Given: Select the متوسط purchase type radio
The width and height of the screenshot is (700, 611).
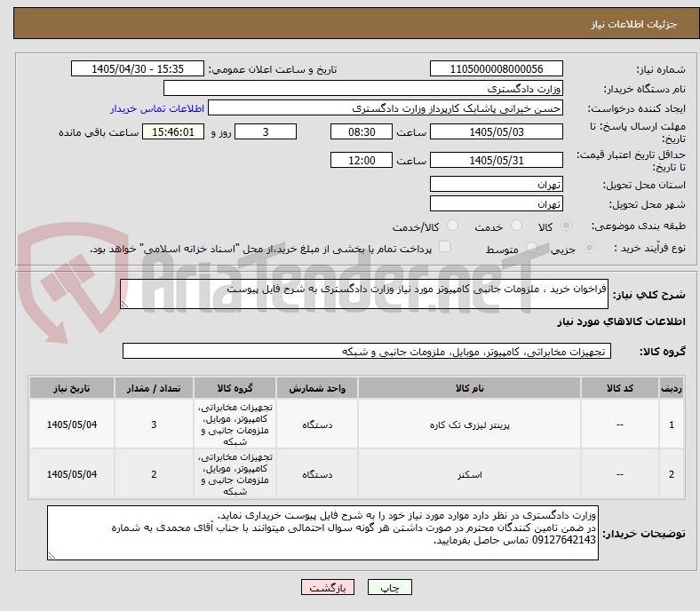Looking at the screenshot, I should [x=531, y=247].
